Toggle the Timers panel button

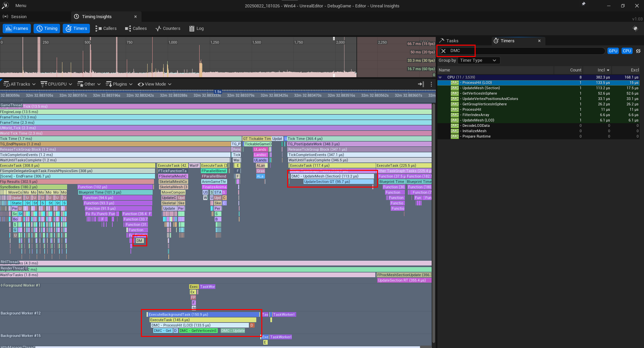tap(76, 29)
